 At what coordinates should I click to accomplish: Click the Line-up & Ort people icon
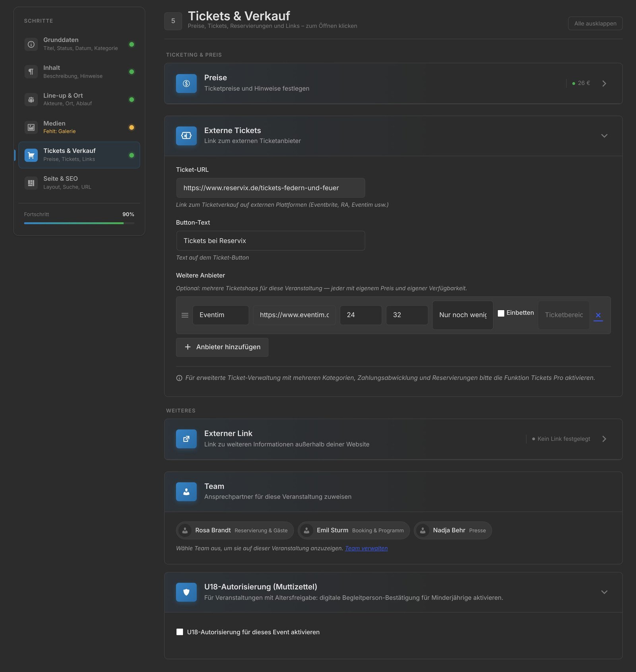[x=31, y=99]
